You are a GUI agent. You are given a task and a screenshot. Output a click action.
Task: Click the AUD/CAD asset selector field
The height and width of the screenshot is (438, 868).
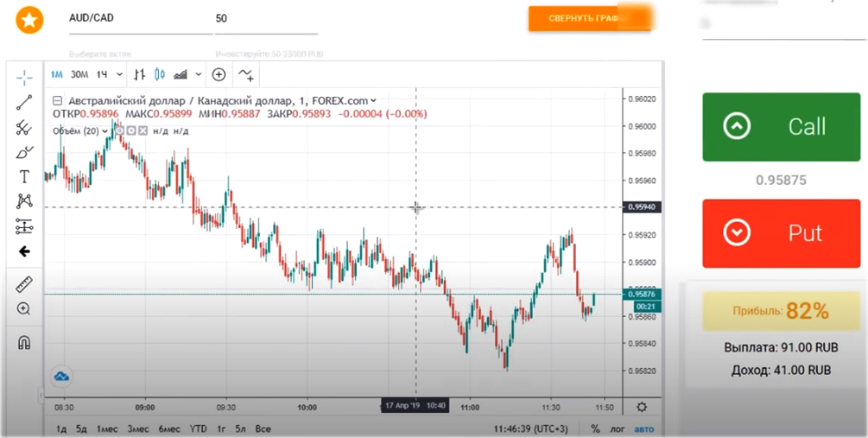(x=140, y=19)
